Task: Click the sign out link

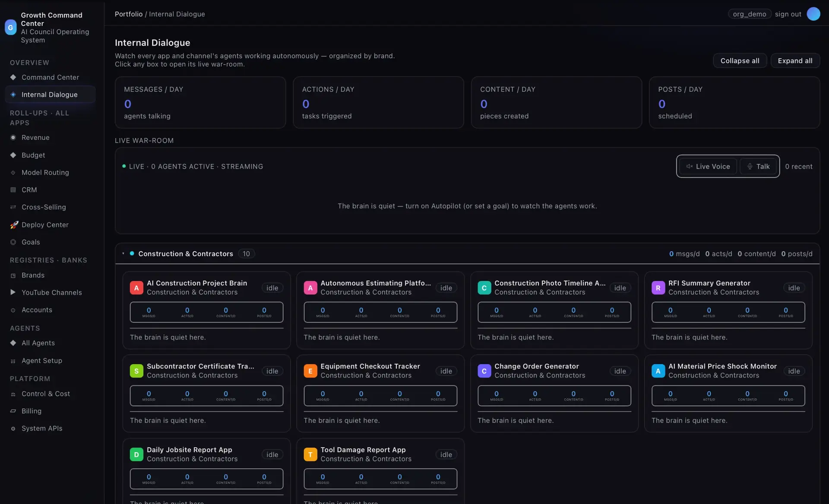Action: (788, 14)
